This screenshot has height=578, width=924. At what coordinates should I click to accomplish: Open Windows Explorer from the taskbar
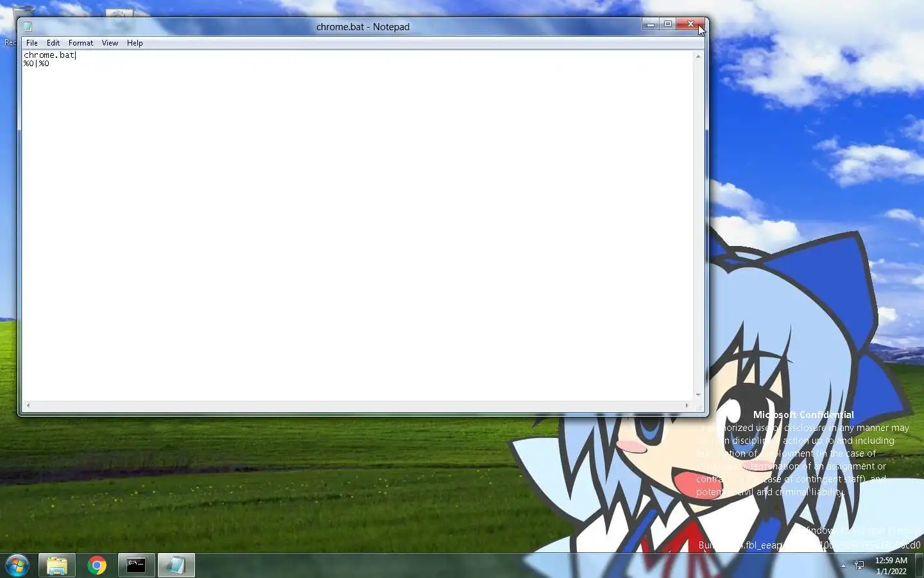point(57,566)
